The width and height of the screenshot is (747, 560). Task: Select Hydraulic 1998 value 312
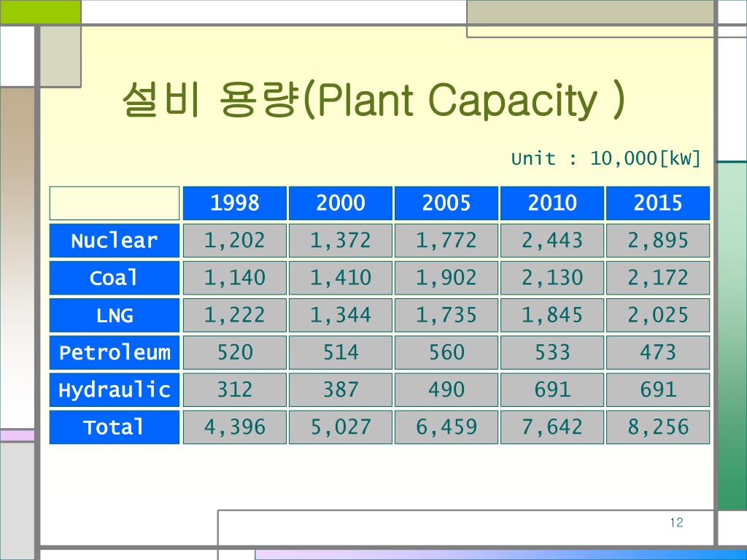click(x=235, y=389)
